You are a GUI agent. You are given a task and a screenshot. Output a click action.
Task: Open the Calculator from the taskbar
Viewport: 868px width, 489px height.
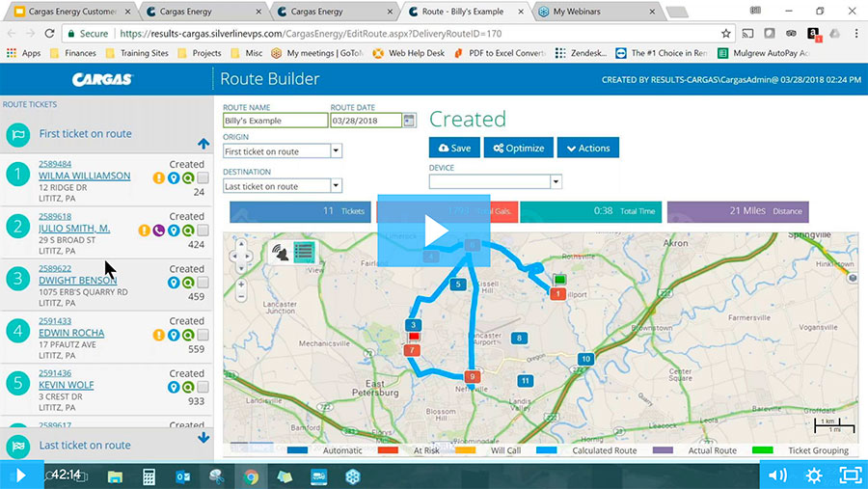click(149, 476)
